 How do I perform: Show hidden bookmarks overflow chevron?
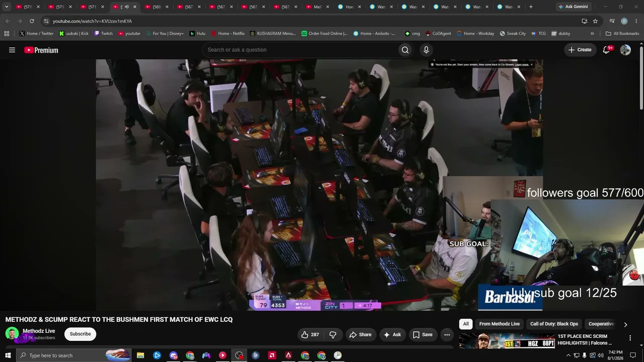pos(592,33)
